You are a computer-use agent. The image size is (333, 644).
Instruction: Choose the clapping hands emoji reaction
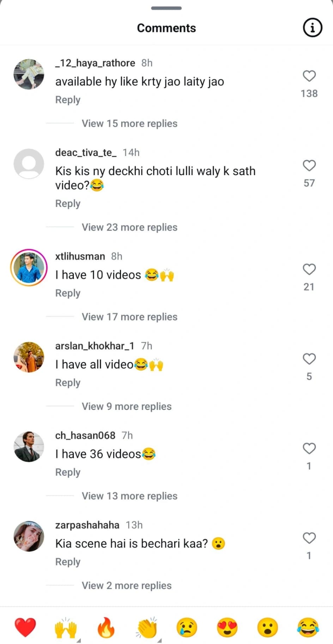[x=147, y=628]
